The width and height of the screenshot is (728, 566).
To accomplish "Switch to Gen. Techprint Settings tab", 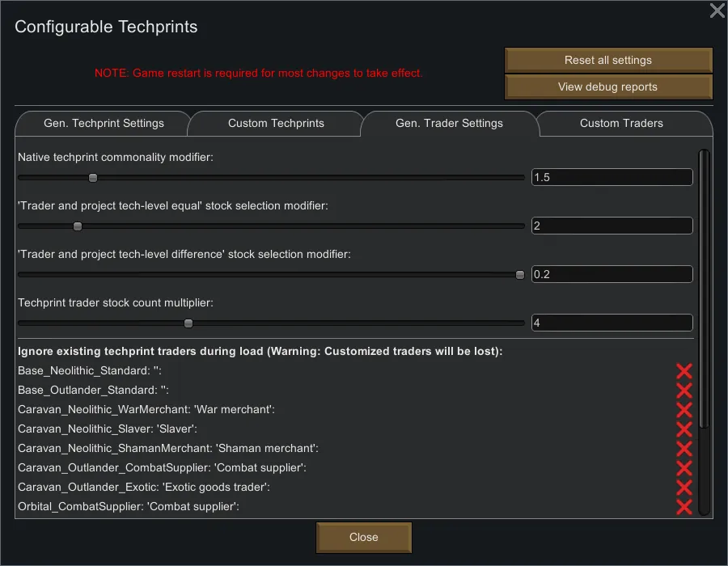I will [104, 124].
